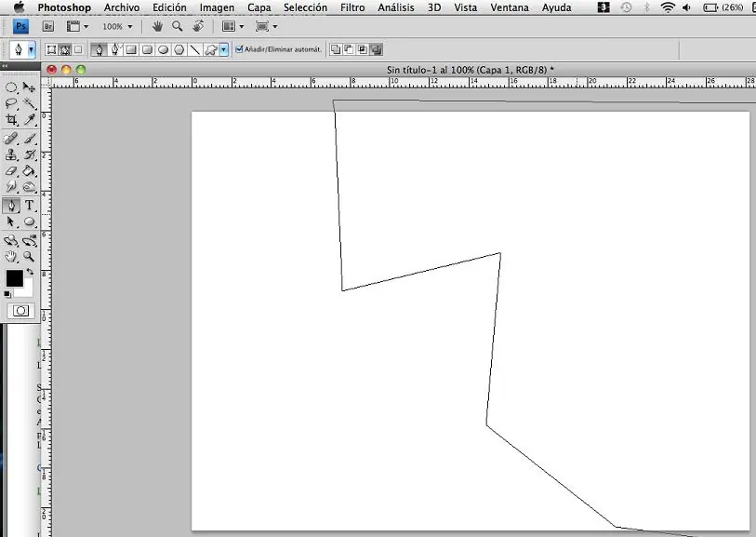Expand the custom shape options arrow
Viewport: 756px width, 537px height.
click(224, 49)
